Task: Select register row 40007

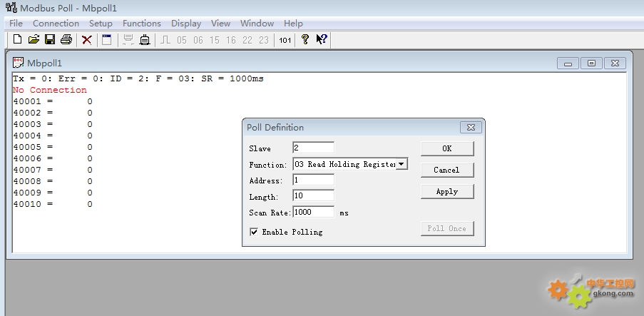Action: pyautogui.click(x=53, y=170)
